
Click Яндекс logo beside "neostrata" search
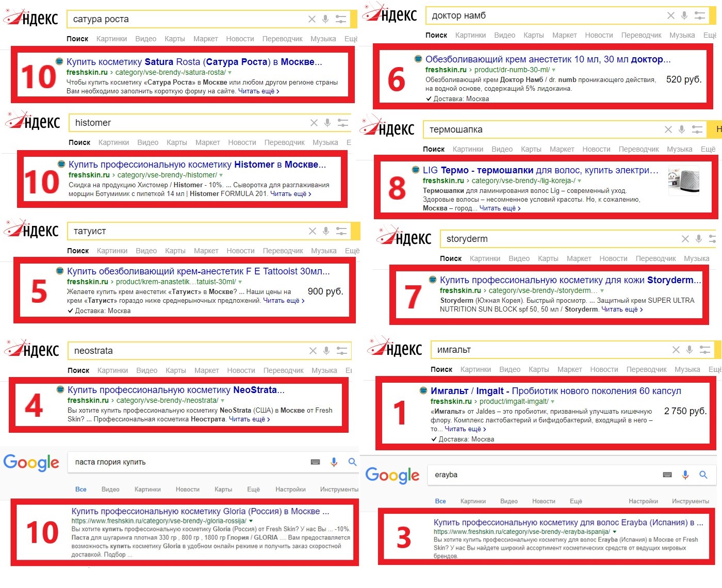point(32,349)
